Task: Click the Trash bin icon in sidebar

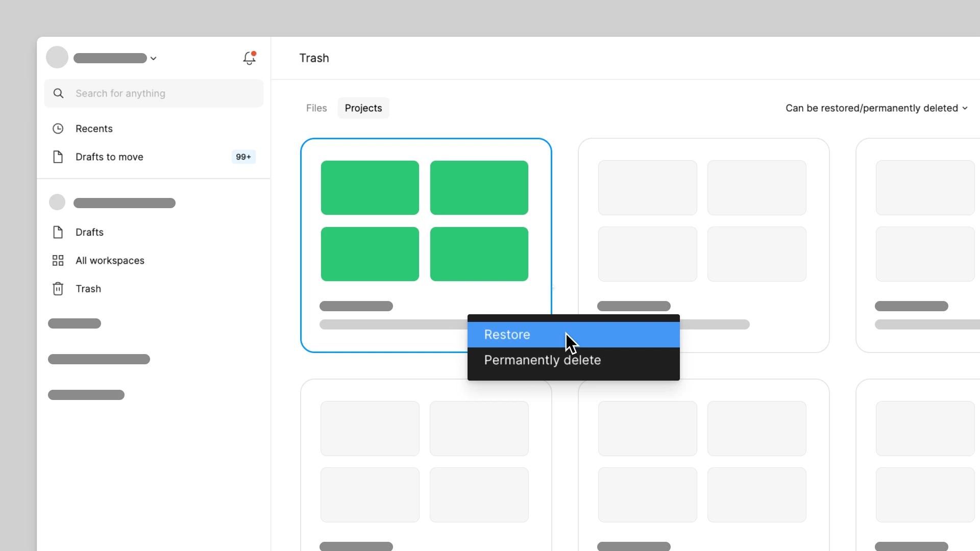Action: tap(58, 289)
